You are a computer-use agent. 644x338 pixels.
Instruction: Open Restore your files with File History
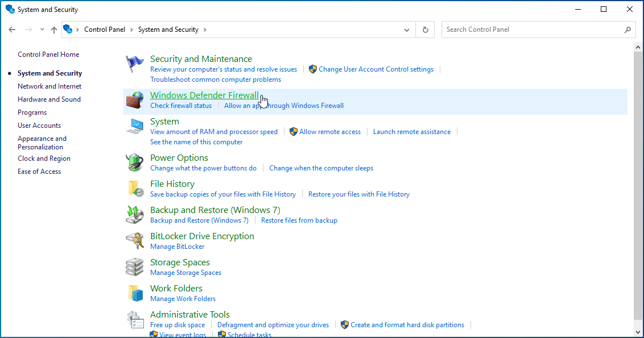point(359,194)
